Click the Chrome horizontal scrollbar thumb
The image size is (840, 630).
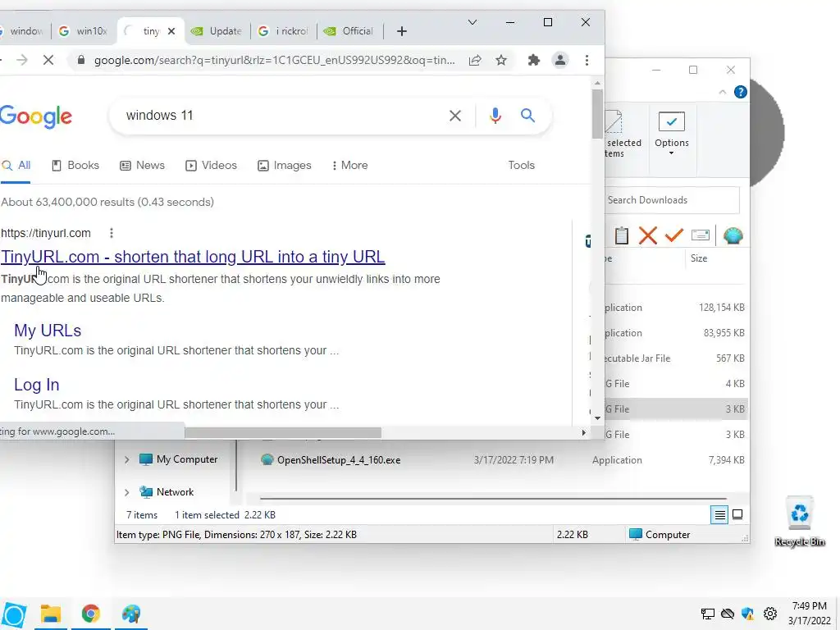click(283, 432)
